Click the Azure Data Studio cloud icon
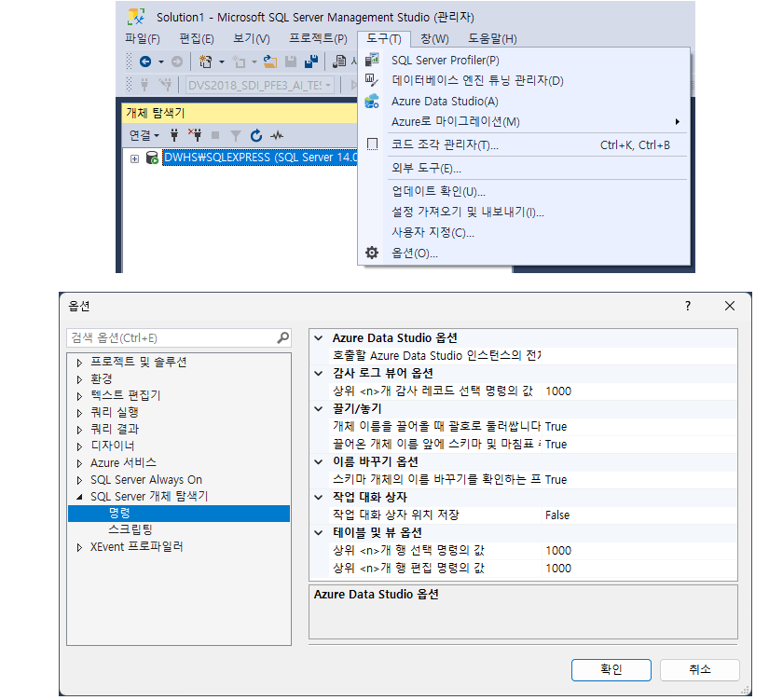Screen dimensions: 769x700 [x=372, y=101]
